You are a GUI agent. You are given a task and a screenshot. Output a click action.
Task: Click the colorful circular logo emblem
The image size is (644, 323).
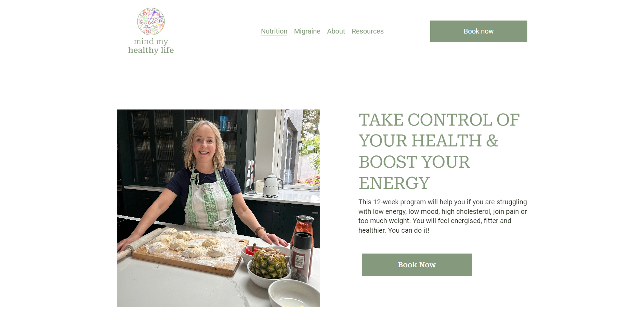click(x=151, y=22)
